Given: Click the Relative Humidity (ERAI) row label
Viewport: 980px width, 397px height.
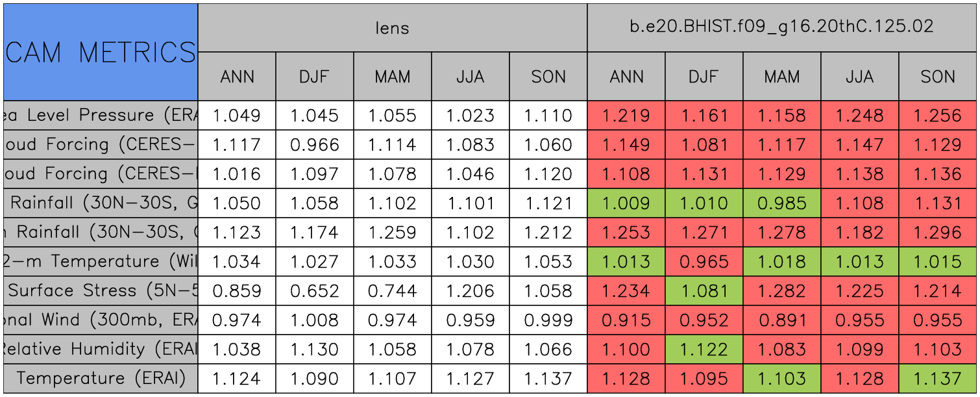Looking at the screenshot, I should click(x=101, y=349).
